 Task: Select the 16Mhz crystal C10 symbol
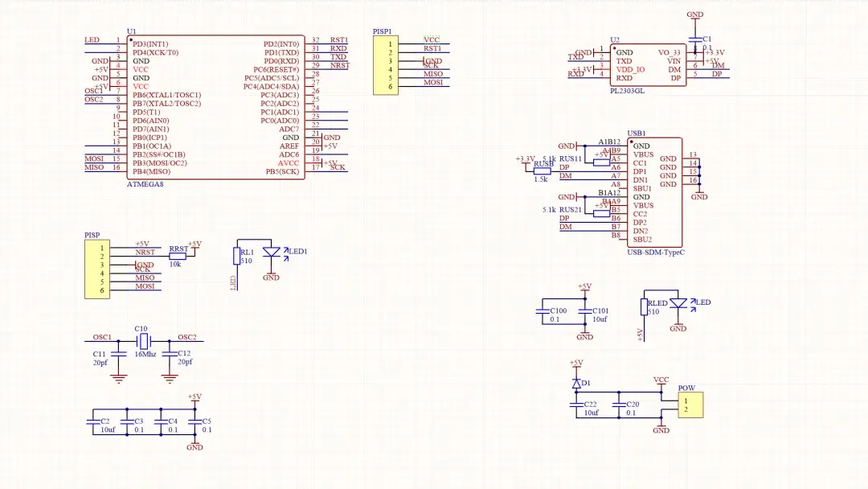pos(144,341)
